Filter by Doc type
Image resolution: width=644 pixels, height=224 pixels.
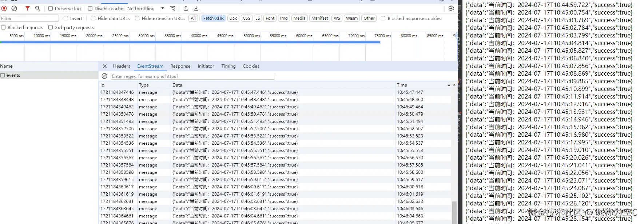(x=233, y=18)
